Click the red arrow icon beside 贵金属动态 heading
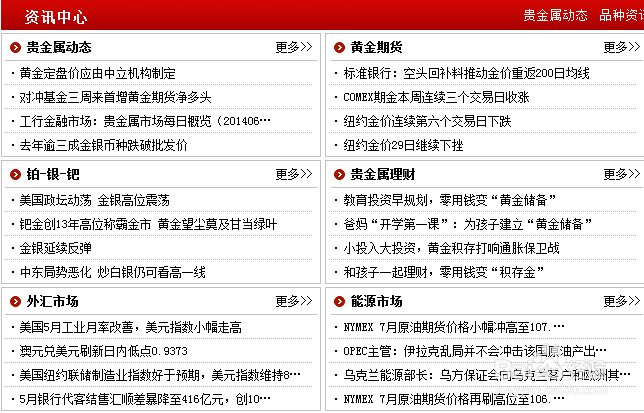The width and height of the screenshot is (644, 413). point(15,48)
